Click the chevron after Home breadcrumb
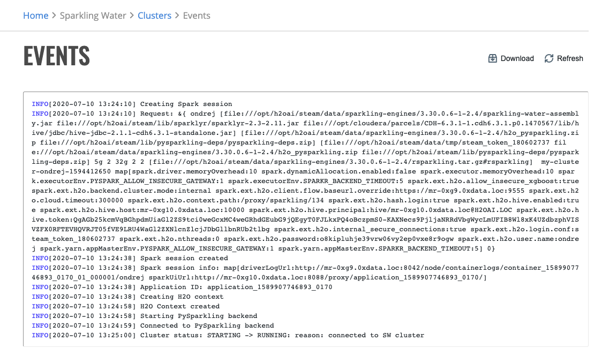 point(54,16)
